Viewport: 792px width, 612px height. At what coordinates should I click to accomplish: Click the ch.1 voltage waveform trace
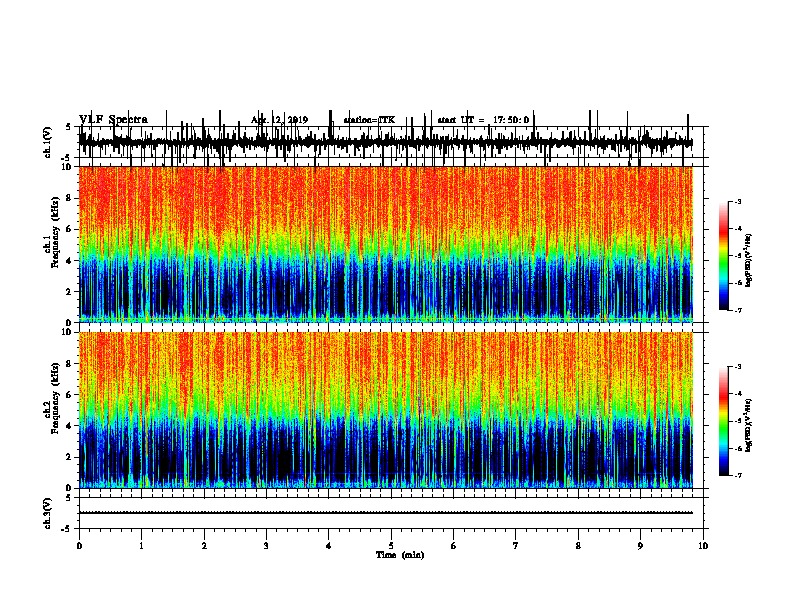pos(386,142)
